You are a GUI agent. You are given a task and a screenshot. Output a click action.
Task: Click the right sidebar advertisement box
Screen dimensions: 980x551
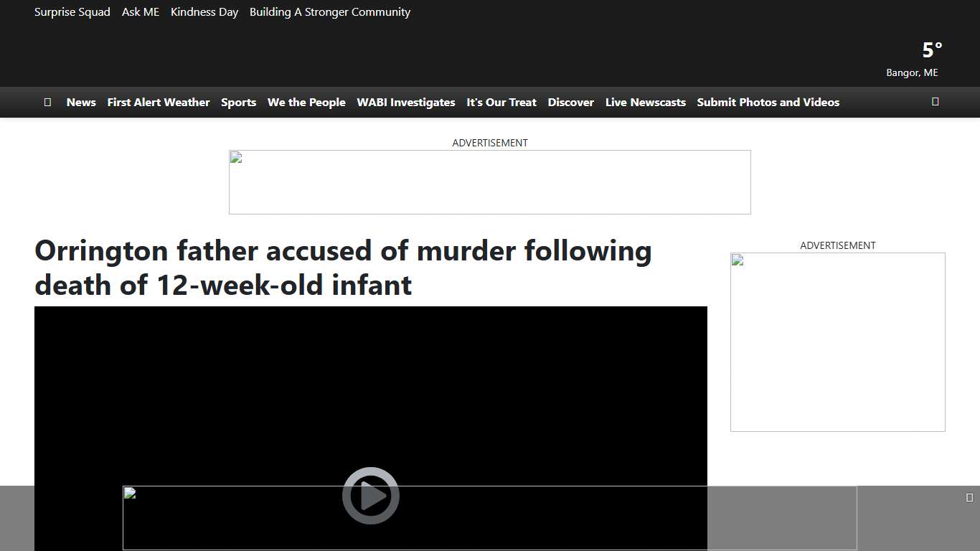pos(837,342)
